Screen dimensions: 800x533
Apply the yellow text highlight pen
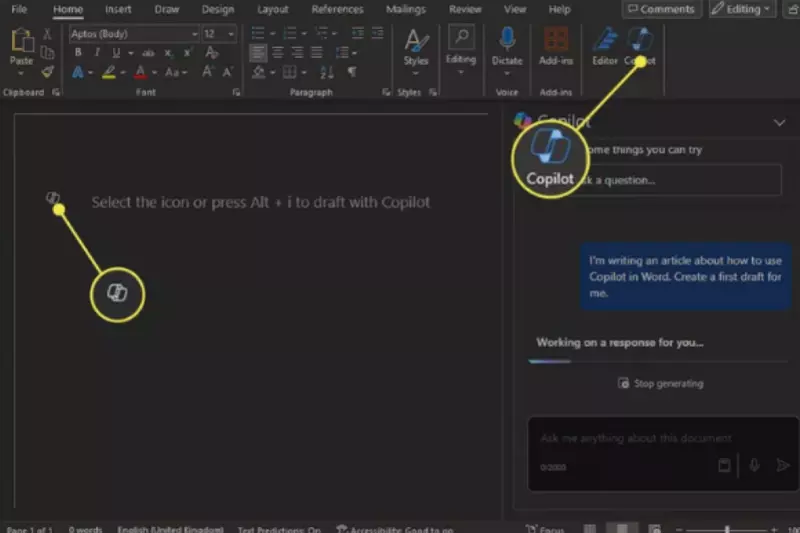tap(109, 72)
